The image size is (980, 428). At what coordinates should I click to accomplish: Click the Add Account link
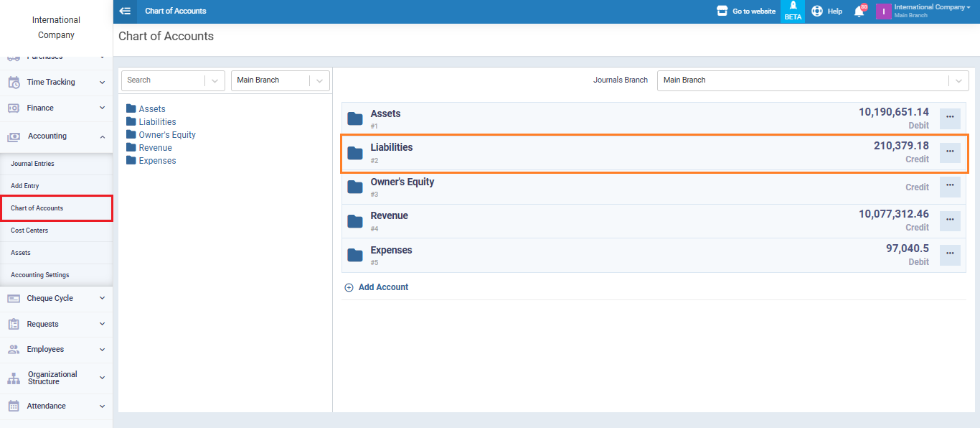383,287
